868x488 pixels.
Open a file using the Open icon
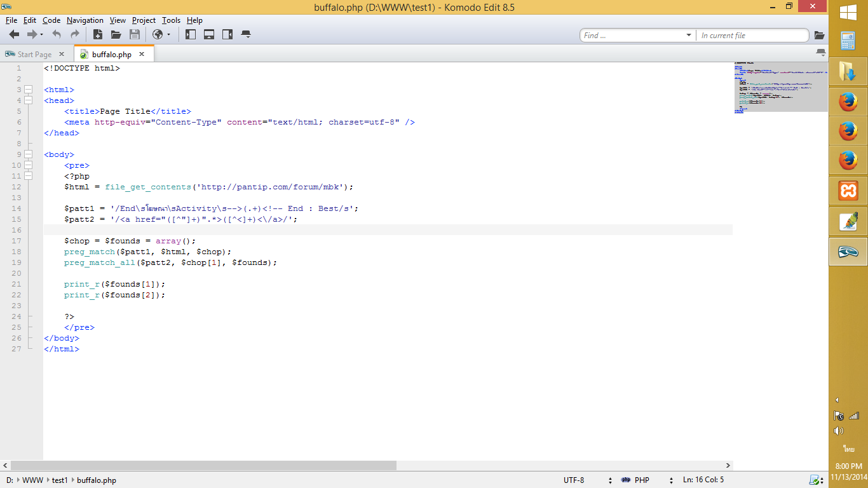click(x=116, y=35)
